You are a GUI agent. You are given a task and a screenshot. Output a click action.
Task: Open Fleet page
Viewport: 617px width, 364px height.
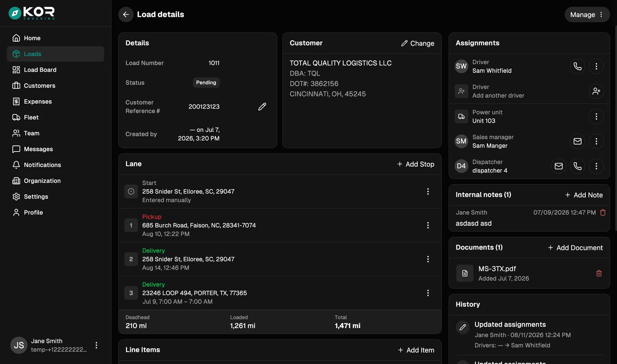(56, 117)
